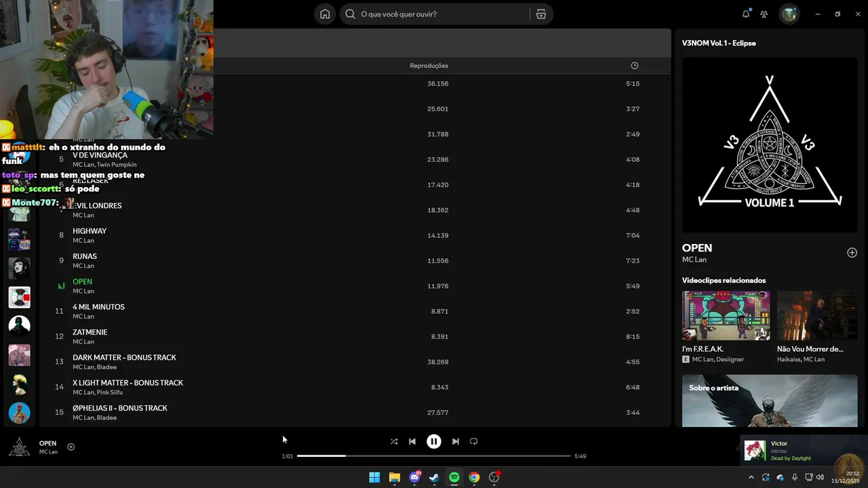The width and height of the screenshot is (868, 488).
Task: Skip to the next track
Action: (456, 441)
